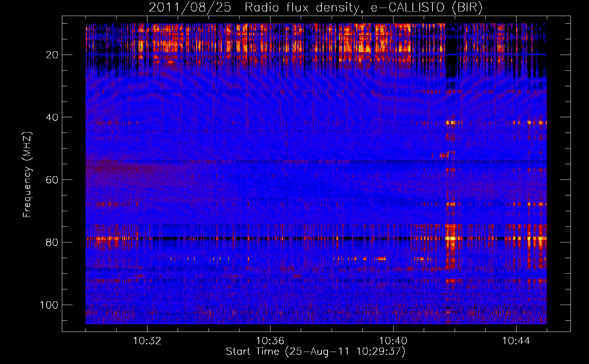Click the '40' frequency tick label
Screen dimensions: 589x364
52,118
